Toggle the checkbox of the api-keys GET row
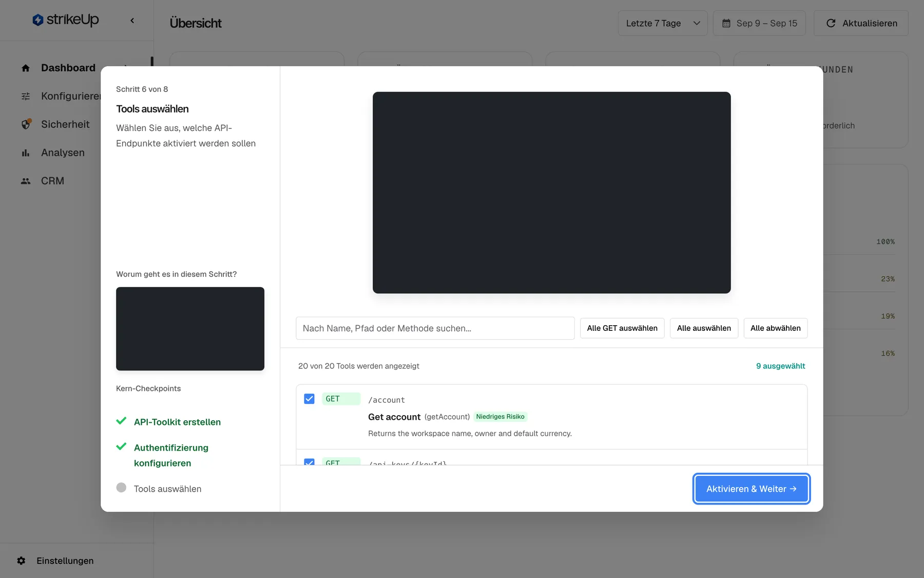Screen dimensions: 924x578 coord(309,461)
